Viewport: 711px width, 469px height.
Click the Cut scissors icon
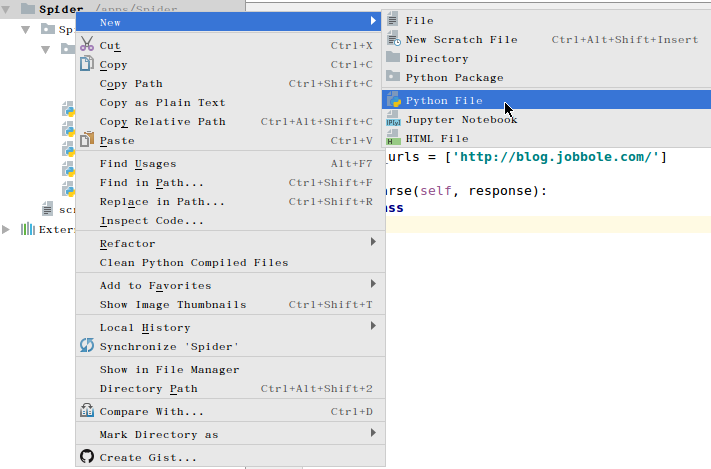(x=87, y=45)
